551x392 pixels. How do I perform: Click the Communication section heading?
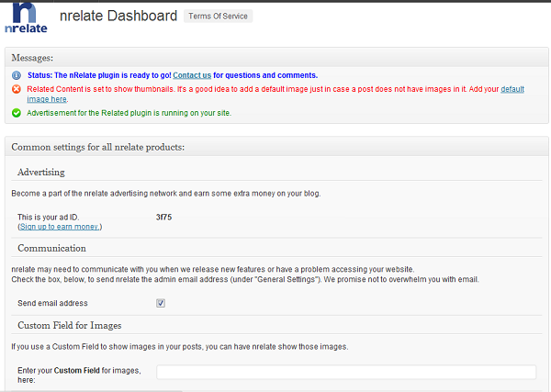click(51, 249)
